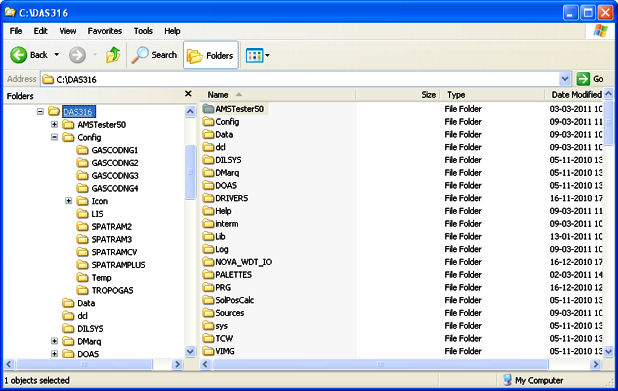Select DILSYS folder in tree
Screen dimensions: 618x391
coord(90,328)
